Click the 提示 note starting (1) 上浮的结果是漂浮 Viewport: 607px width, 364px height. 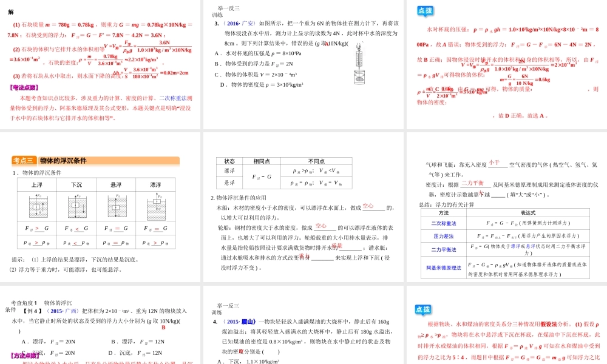click(75, 260)
